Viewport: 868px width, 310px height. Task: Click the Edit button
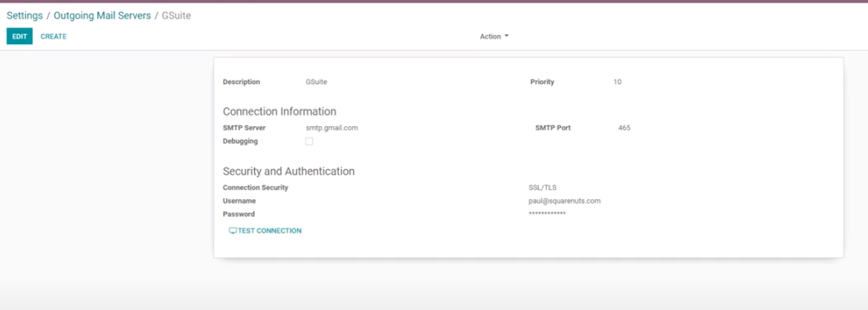coord(19,36)
